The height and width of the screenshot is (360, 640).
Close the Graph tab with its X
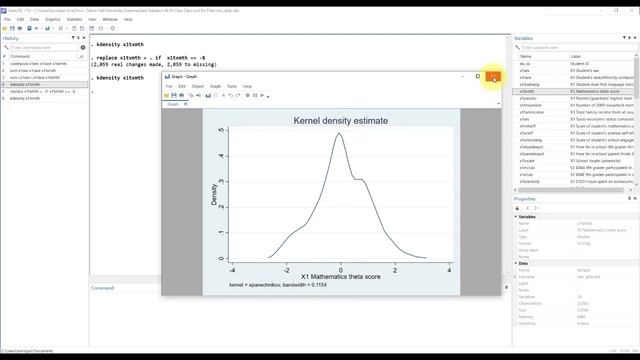click(185, 104)
